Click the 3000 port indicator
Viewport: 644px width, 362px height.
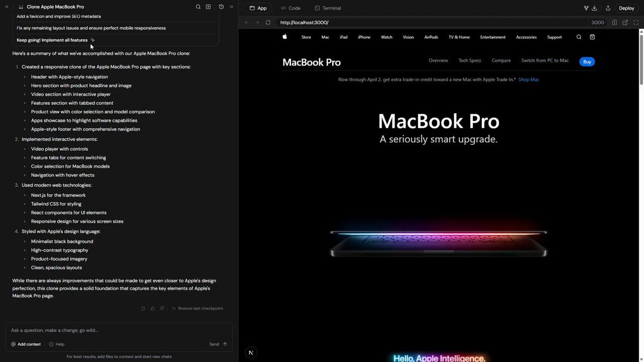(598, 23)
